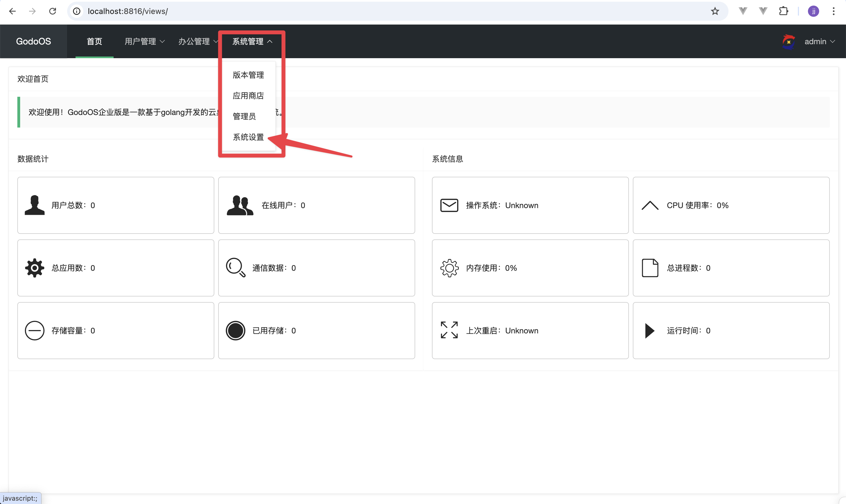Image resolution: width=846 pixels, height=504 pixels.
Task: Click the online users group icon
Action: click(240, 205)
